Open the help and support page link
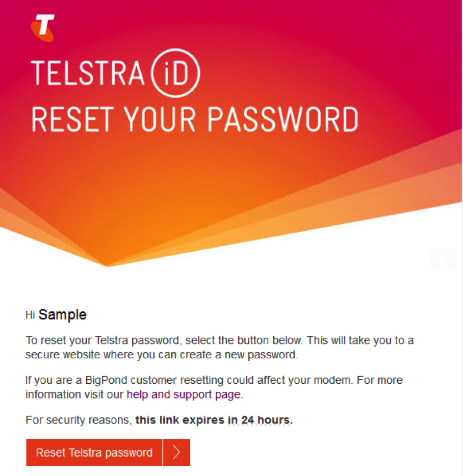Screen dimensions: 463x476 coord(184,394)
